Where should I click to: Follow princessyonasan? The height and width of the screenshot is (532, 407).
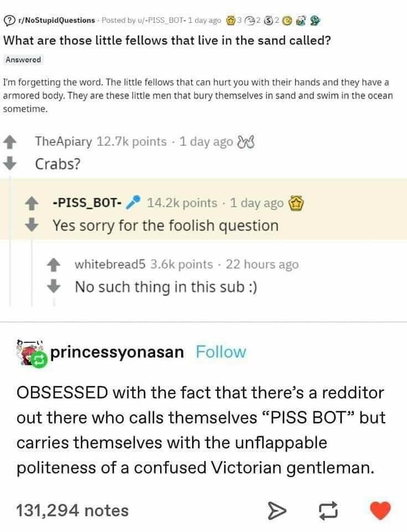pyautogui.click(x=221, y=352)
